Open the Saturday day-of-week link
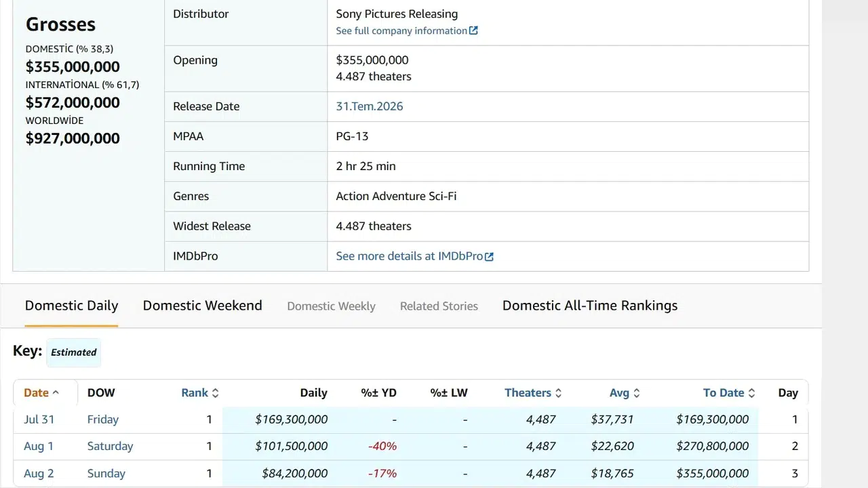The height and width of the screenshot is (488, 868). click(x=110, y=447)
